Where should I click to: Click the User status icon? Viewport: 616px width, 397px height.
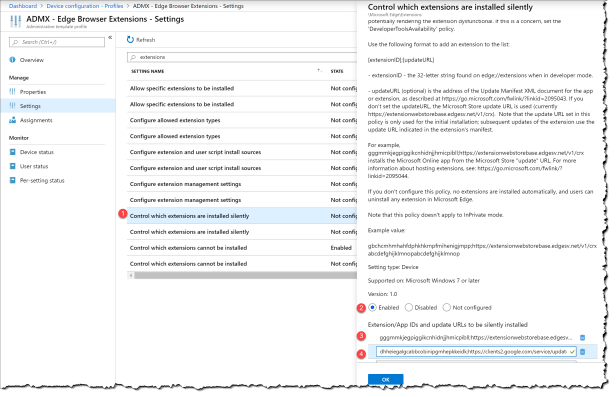click(x=13, y=166)
